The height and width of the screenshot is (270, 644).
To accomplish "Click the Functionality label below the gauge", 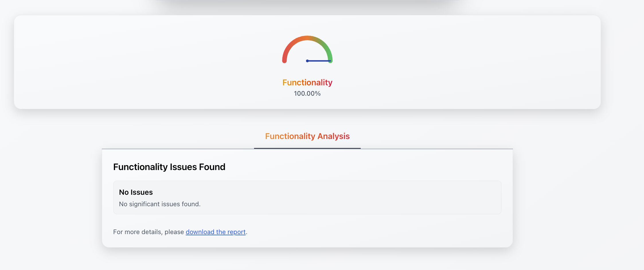I will [x=307, y=82].
